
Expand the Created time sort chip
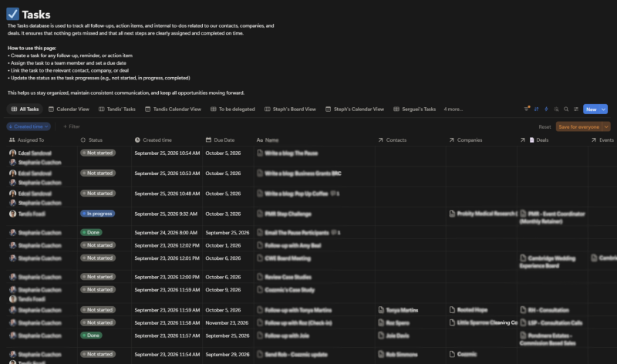(29, 126)
